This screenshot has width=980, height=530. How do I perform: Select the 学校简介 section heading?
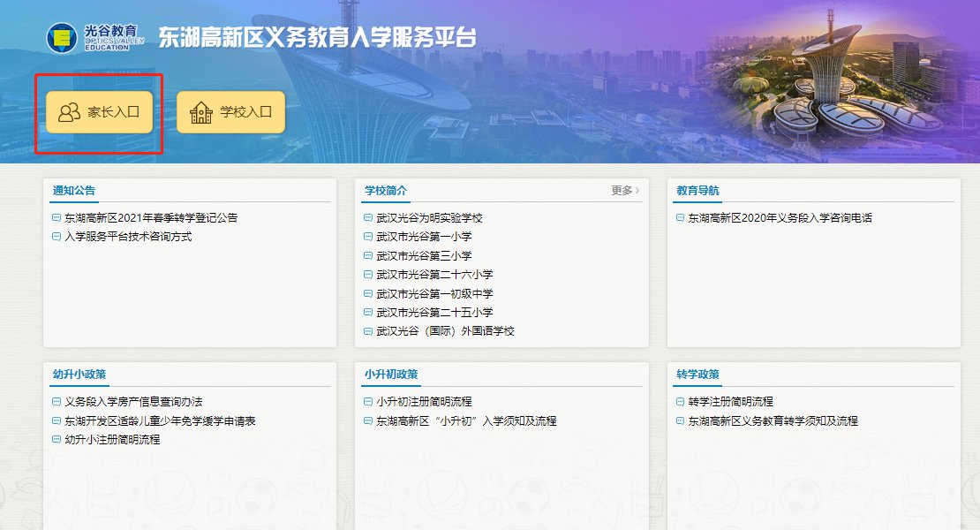[386, 191]
